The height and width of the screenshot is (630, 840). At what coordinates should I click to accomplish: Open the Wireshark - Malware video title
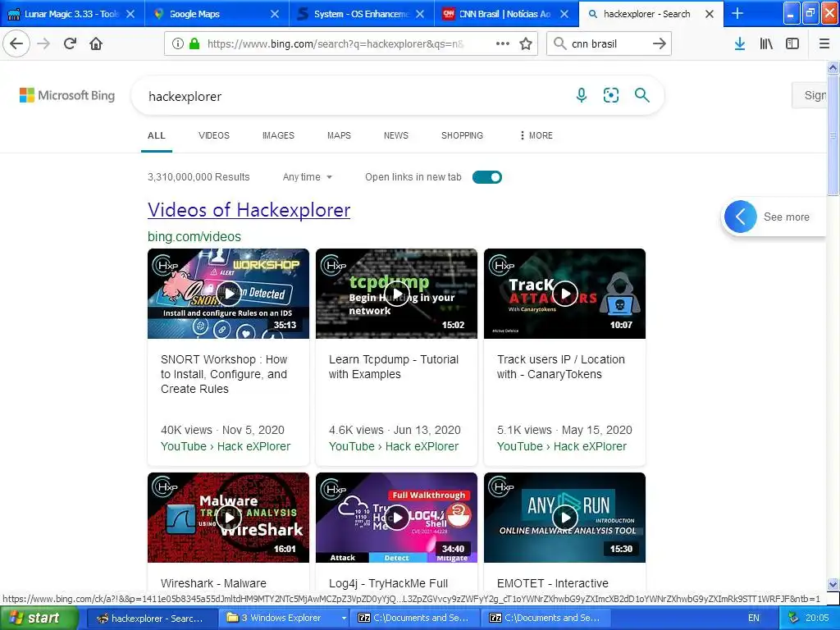(x=214, y=583)
